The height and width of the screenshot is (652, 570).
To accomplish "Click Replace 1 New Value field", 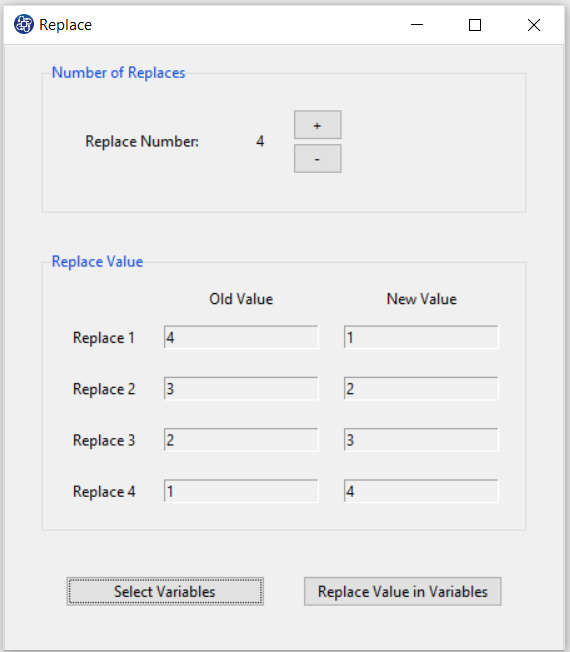I will (421, 337).
